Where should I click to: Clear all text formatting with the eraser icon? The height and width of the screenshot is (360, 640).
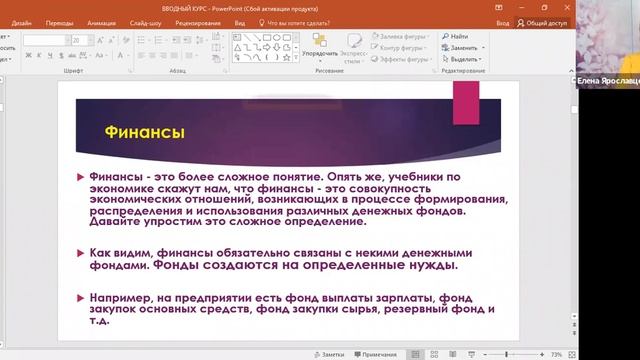126,40
